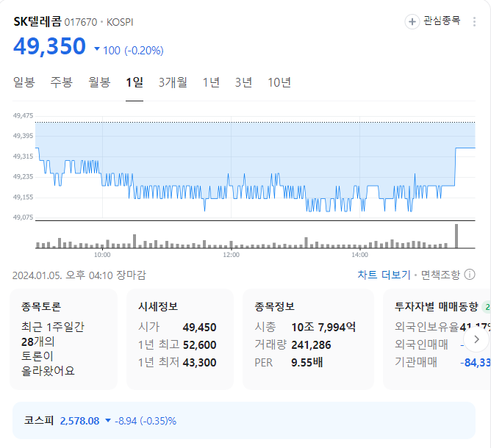Click the 시총 value 10조 7,994억
Viewport: 491px width, 448px height.
click(323, 328)
